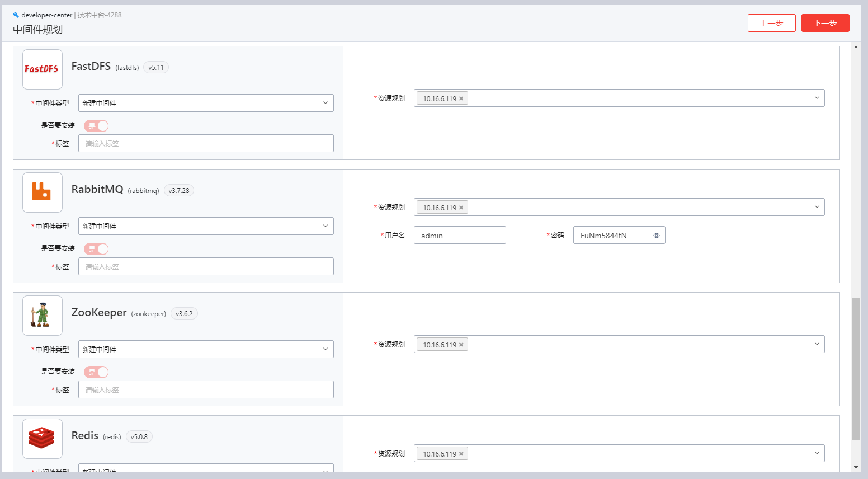The width and height of the screenshot is (868, 479).
Task: Click the ZooKeeper logo thumbnail
Action: point(43,316)
